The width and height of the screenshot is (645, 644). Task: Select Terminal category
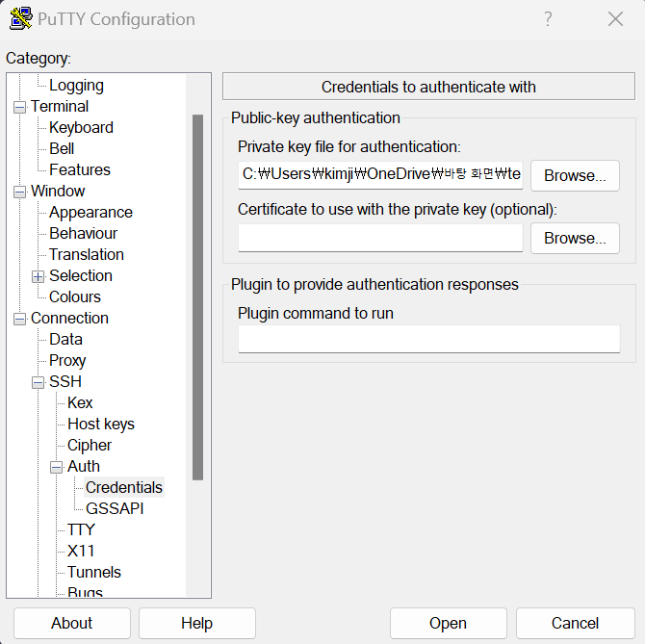tap(60, 107)
